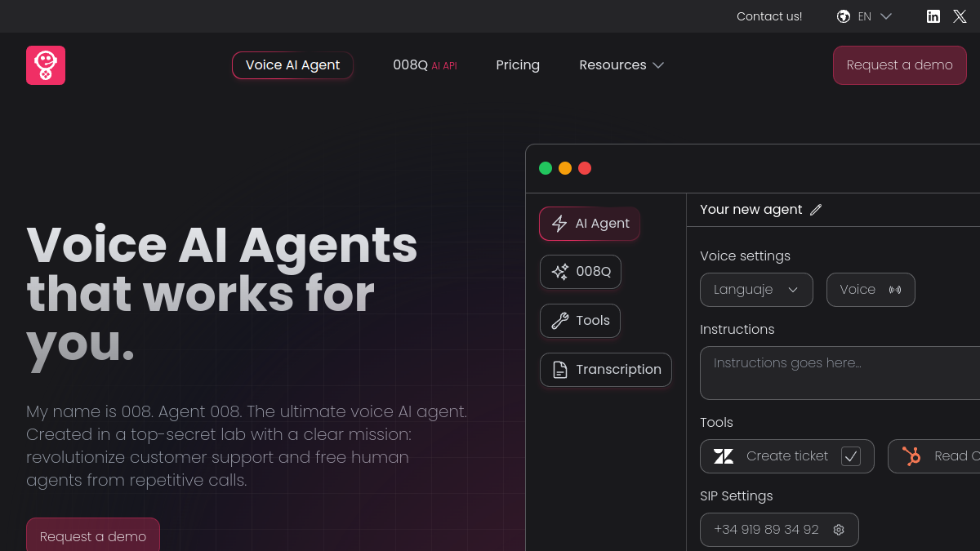Image resolution: width=980 pixels, height=551 pixels.
Task: Click the document Transcription icon
Action: (x=559, y=370)
